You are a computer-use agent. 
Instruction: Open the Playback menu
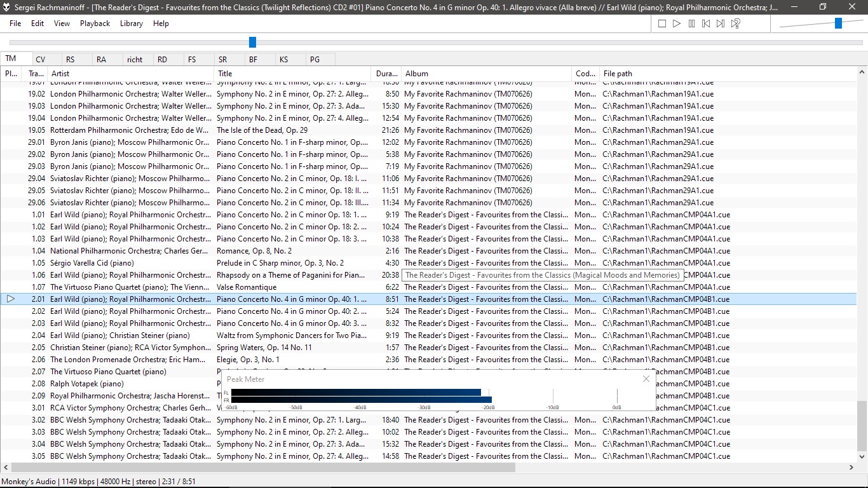click(x=95, y=24)
